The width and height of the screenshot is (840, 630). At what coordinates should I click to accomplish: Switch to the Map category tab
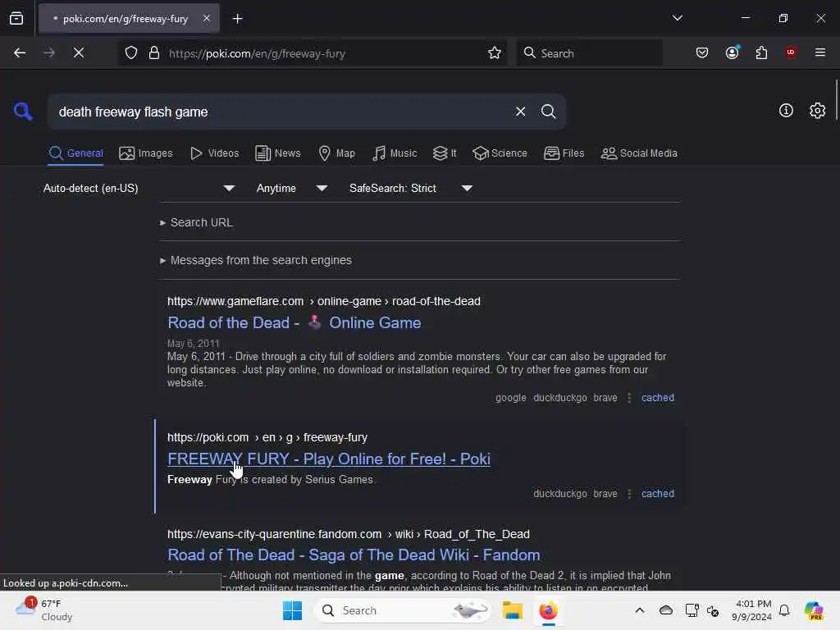pyautogui.click(x=336, y=153)
